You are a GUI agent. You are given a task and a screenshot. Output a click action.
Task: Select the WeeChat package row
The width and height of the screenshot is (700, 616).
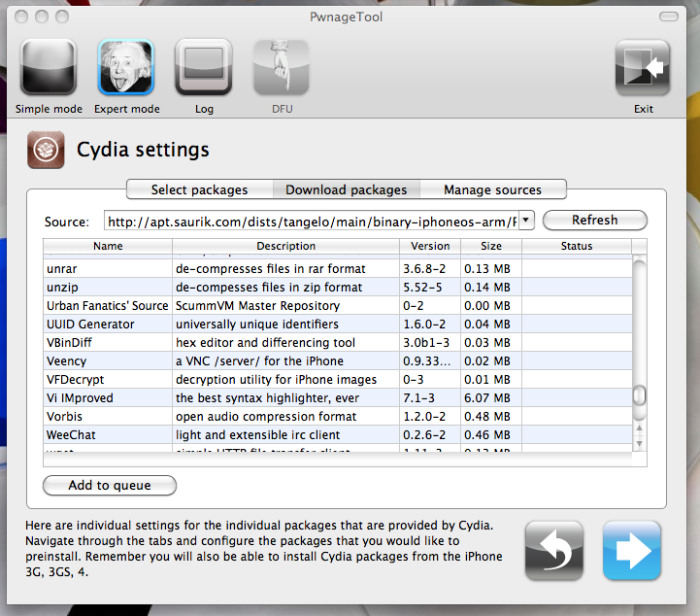click(338, 434)
